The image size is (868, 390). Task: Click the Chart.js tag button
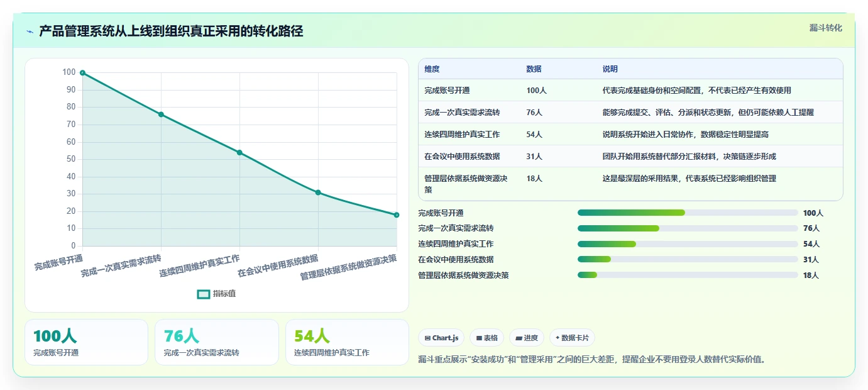point(441,338)
